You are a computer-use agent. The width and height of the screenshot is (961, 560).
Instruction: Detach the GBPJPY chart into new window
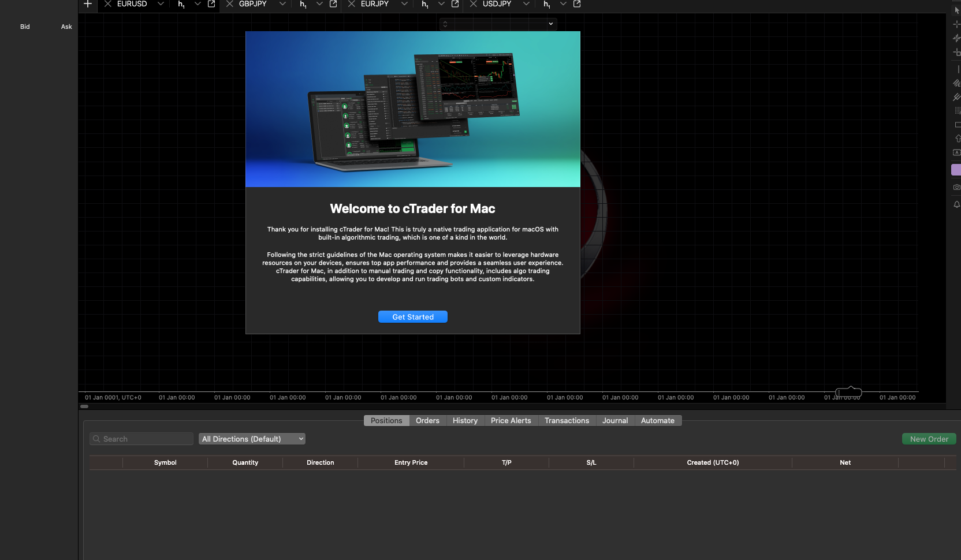pos(333,4)
